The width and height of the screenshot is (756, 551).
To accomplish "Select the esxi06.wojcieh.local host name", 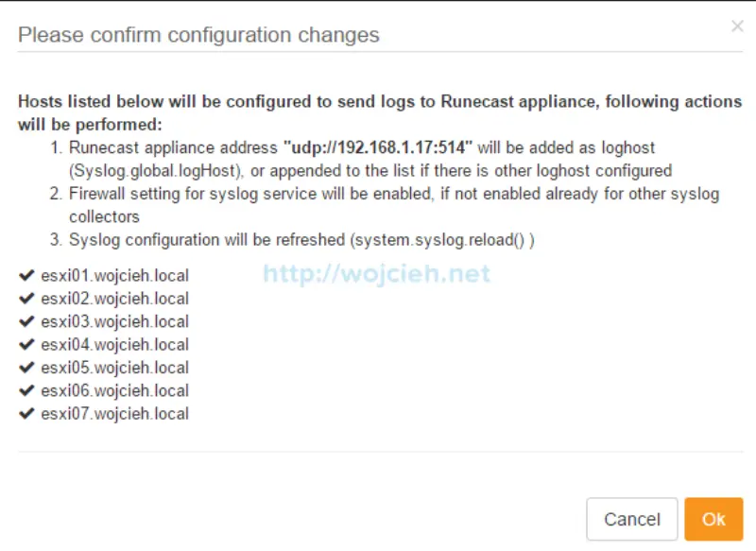I will tap(114, 390).
